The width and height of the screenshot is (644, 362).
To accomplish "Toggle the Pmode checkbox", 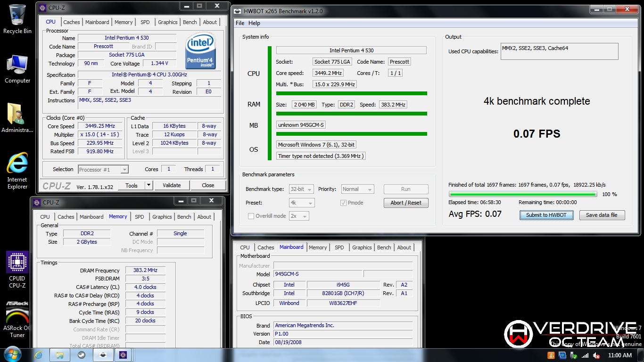I will pos(343,203).
